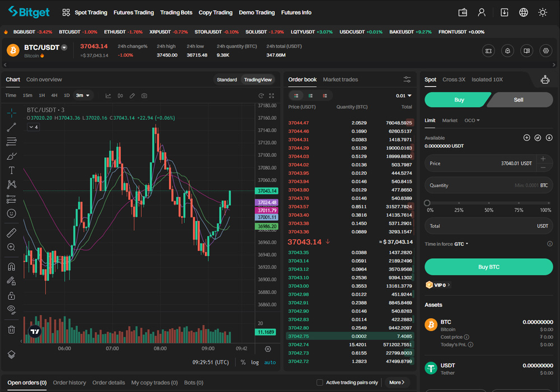Show the order book sell orders only

coord(325,95)
